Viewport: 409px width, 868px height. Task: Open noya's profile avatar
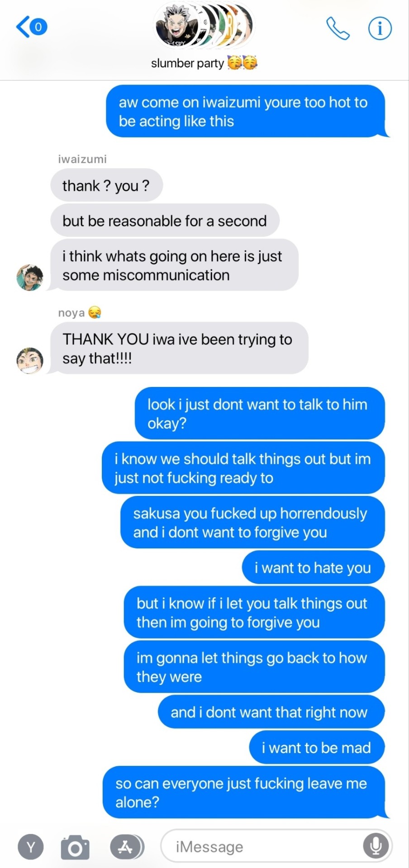pyautogui.click(x=30, y=361)
